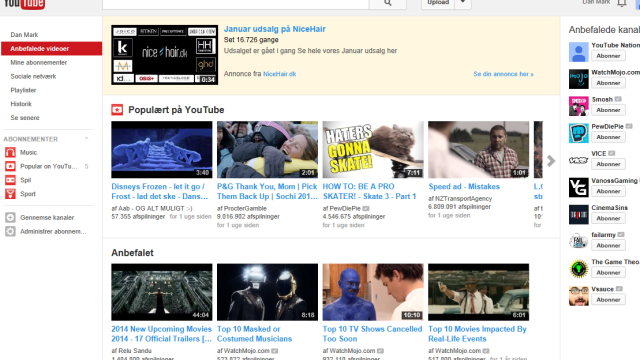Open the VICE channel avatar
640x360 pixels.
point(579,160)
